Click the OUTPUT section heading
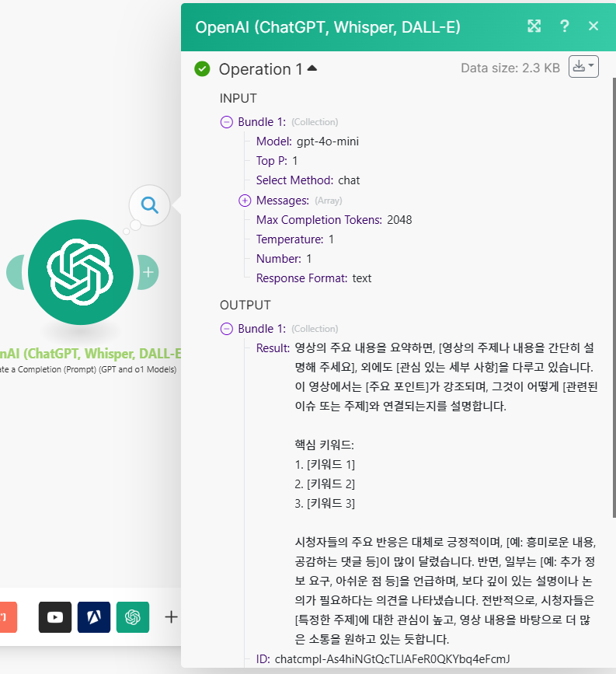The width and height of the screenshot is (616, 674). 245,306
